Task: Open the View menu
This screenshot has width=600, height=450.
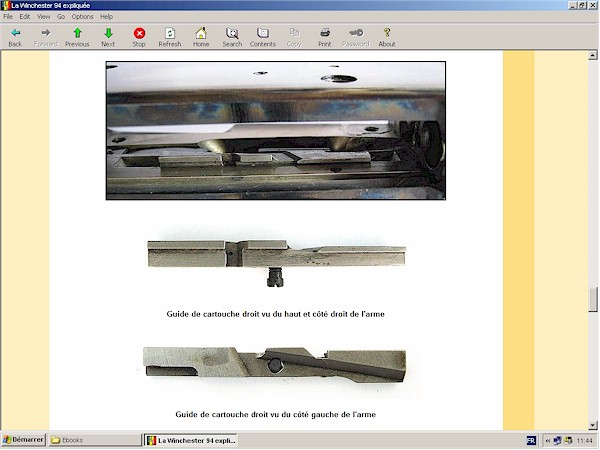Action: coord(44,17)
